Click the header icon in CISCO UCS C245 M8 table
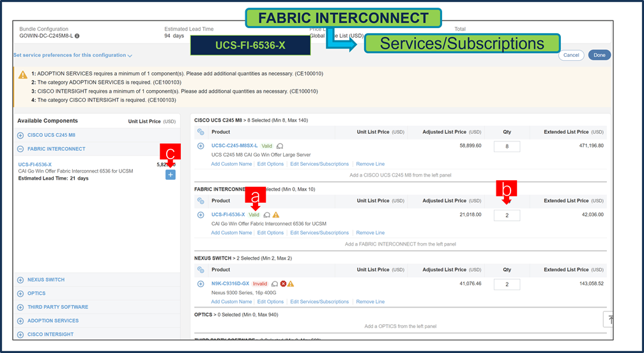This screenshot has width=644, height=353. coord(201,132)
